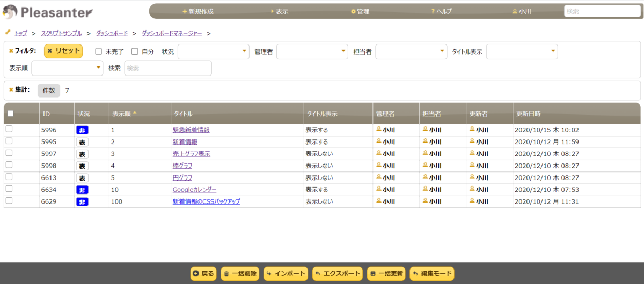Open the 新規作成 menu
Screen dimensions: 644x284
click(x=197, y=11)
